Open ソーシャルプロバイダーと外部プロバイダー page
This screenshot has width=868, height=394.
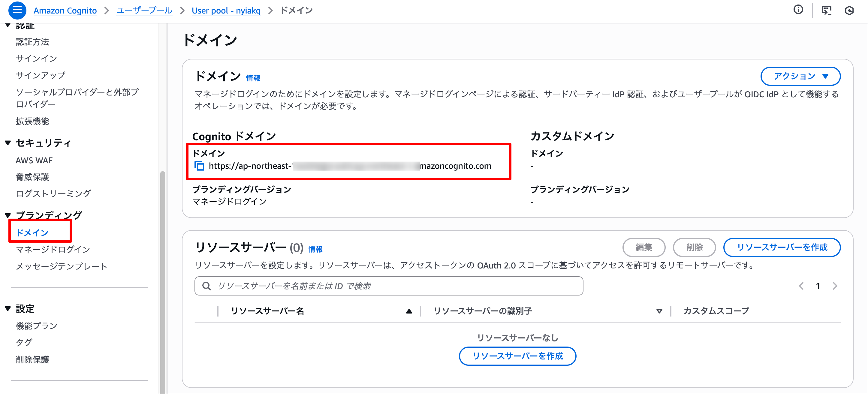pyautogui.click(x=77, y=98)
